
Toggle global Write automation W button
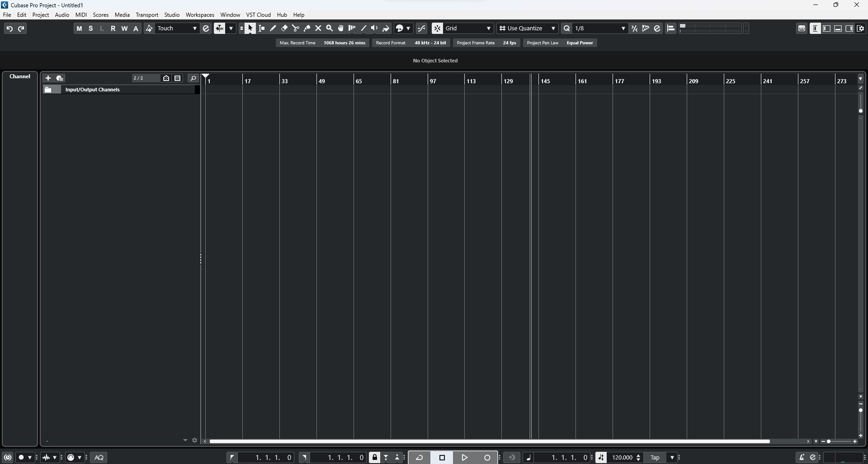(x=125, y=28)
